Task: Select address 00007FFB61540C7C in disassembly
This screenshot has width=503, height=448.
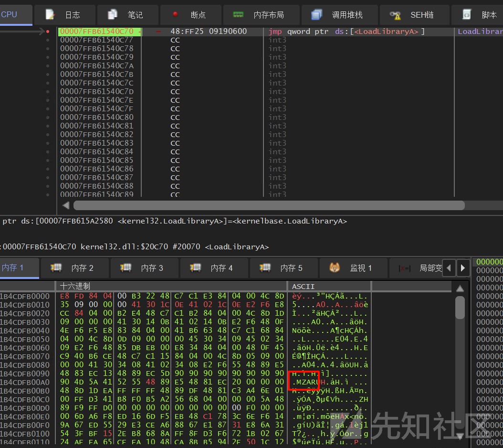Action: 96,83
